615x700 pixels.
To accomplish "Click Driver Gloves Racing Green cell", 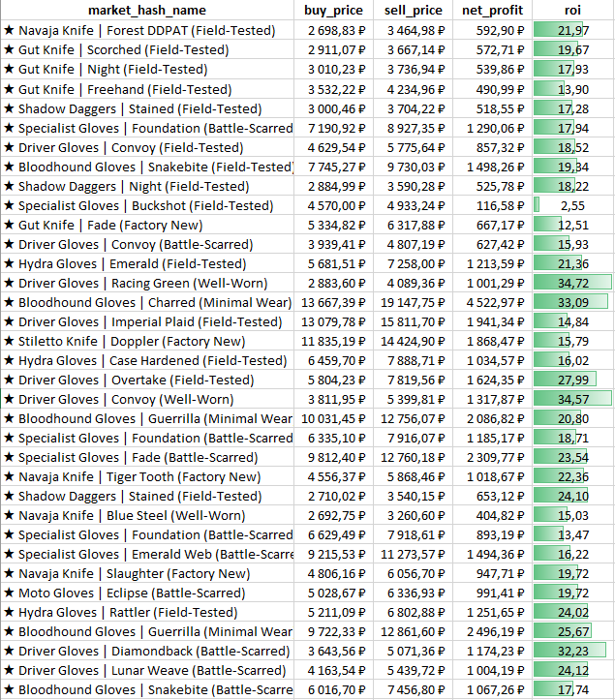I will point(147,283).
